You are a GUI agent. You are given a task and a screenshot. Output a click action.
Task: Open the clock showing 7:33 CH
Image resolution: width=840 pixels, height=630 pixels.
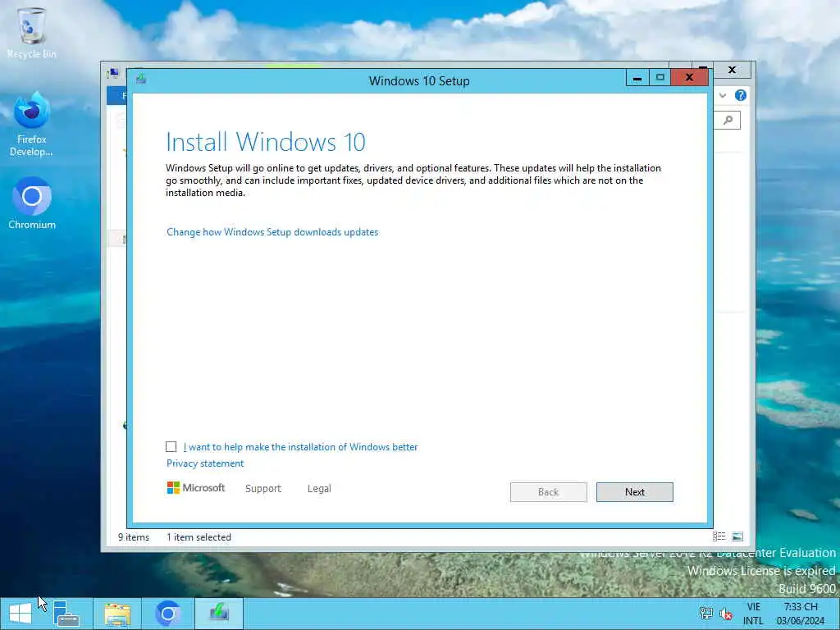tap(801, 614)
